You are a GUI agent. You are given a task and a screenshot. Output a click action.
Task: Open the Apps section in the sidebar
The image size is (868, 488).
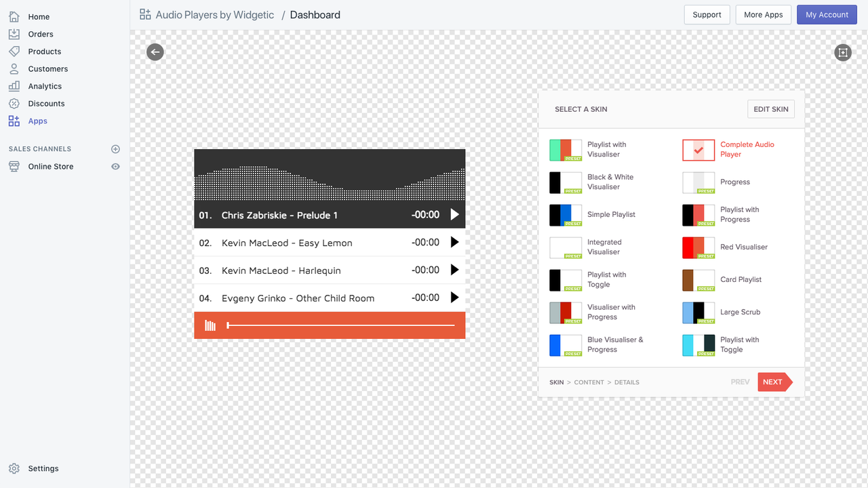37,121
